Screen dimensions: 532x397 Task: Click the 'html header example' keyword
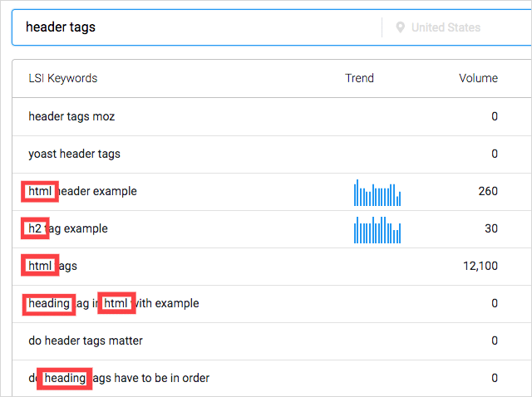pyautogui.click(x=82, y=192)
